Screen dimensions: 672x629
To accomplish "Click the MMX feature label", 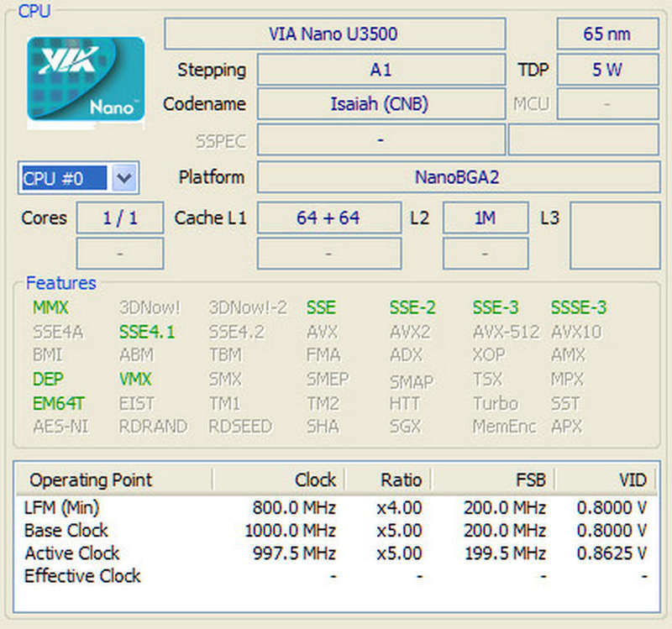I will pyautogui.click(x=50, y=307).
